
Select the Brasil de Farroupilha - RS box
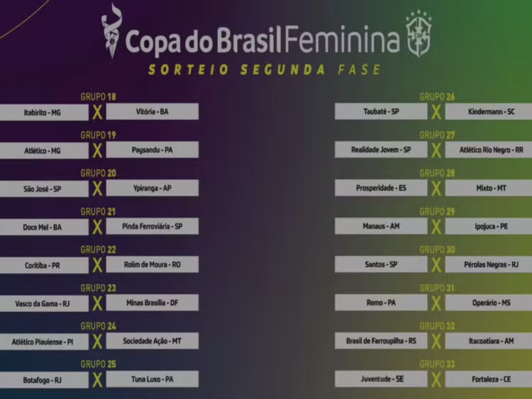pos(381,341)
